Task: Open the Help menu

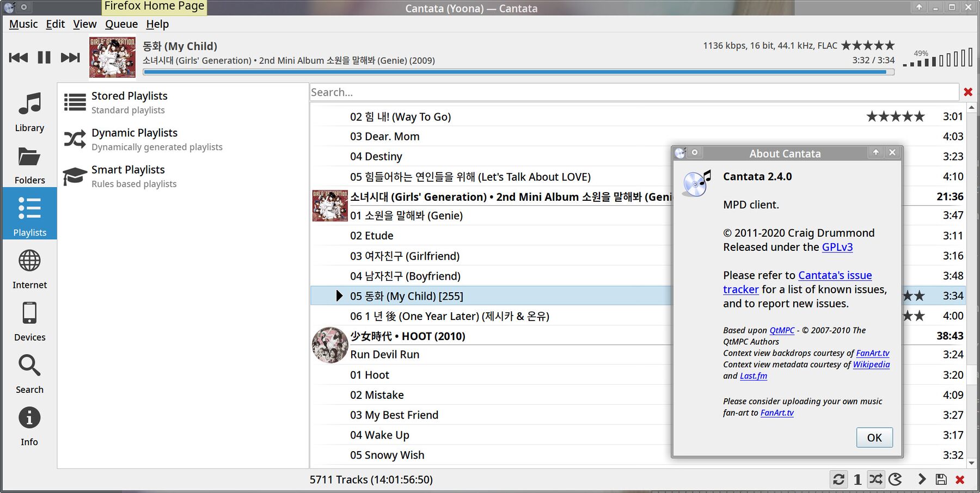Action: [x=157, y=24]
